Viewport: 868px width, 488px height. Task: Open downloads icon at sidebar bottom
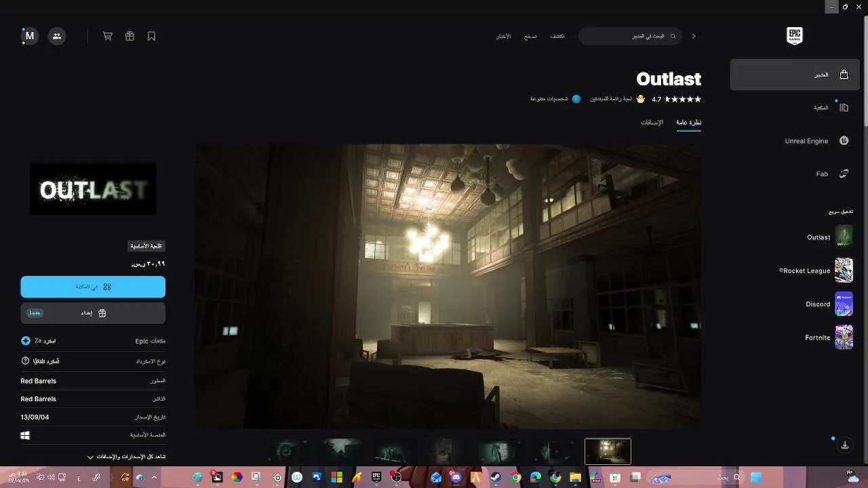click(x=845, y=445)
